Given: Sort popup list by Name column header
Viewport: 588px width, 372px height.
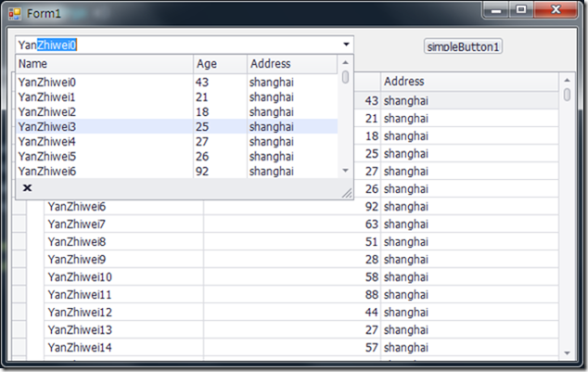Looking at the screenshot, I should (x=105, y=64).
